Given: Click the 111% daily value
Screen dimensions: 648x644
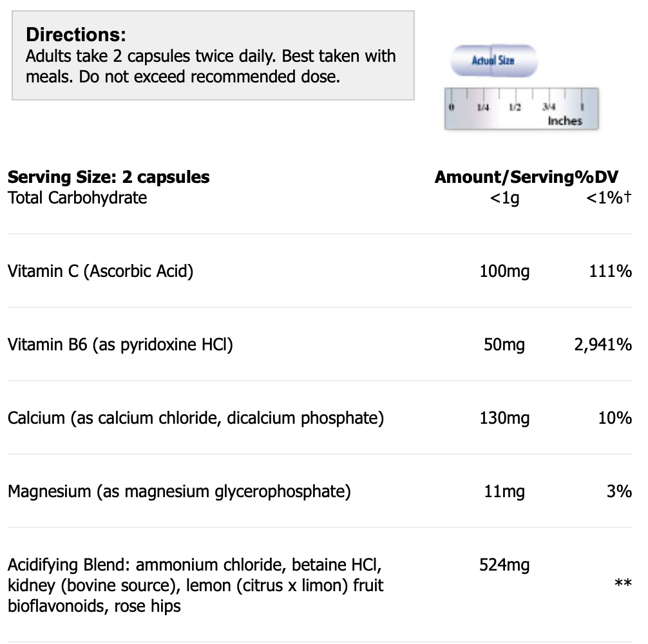Looking at the screenshot, I should (610, 272).
